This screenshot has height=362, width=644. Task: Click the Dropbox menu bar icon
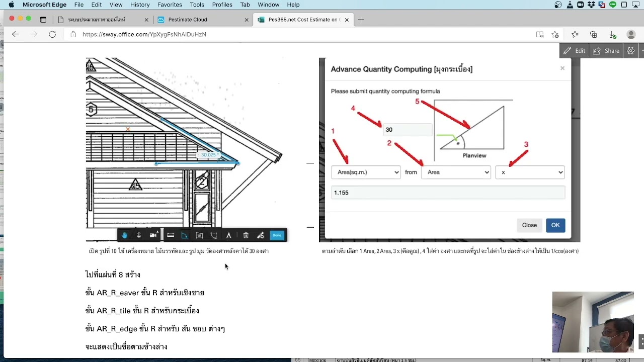click(591, 5)
